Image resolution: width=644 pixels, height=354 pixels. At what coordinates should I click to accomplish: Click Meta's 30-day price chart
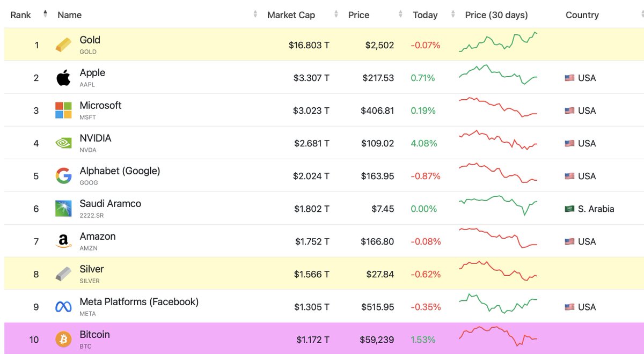498,304
